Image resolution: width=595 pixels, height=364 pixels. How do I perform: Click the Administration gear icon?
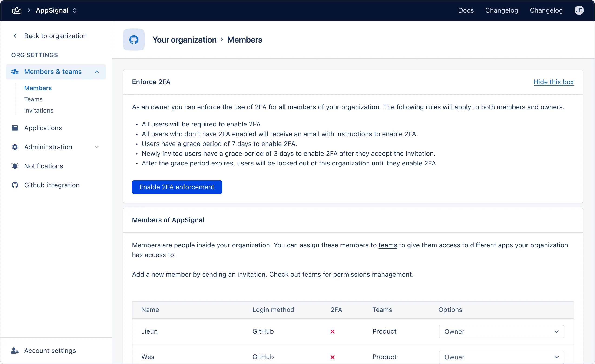coord(15,147)
